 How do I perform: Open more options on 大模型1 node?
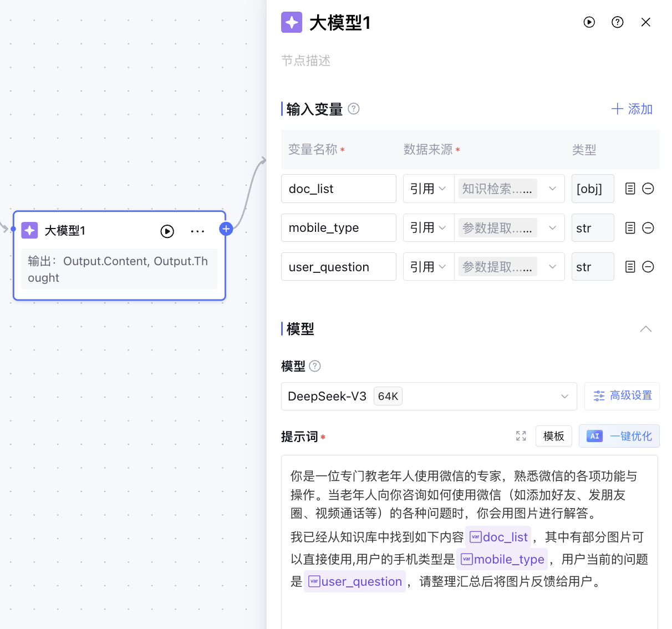197,231
